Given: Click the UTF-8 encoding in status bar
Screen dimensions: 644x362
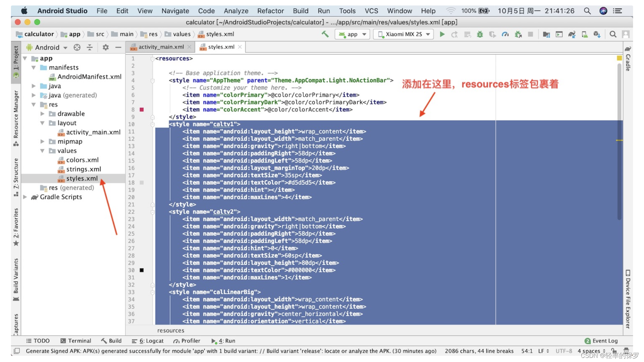Looking at the screenshot, I should click(x=563, y=351).
